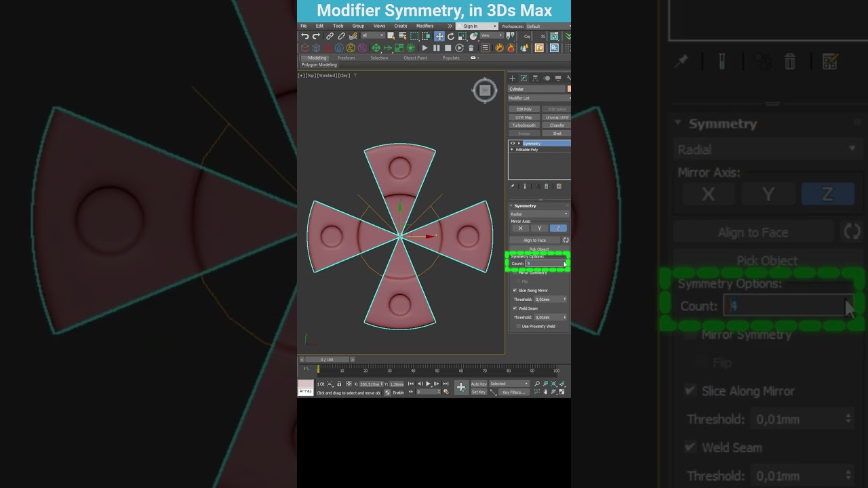Click the Redo arrow icon

[x=316, y=36]
